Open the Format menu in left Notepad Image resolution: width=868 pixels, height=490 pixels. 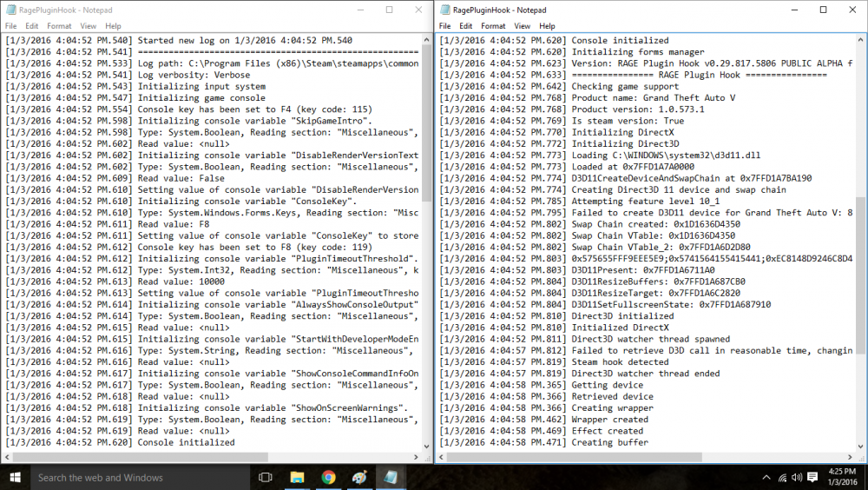[x=59, y=26]
